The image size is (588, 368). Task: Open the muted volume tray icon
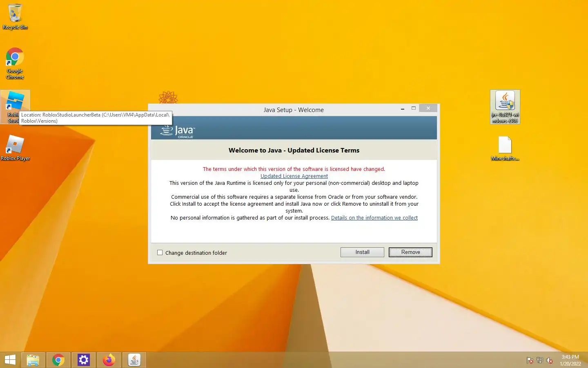[x=550, y=360]
